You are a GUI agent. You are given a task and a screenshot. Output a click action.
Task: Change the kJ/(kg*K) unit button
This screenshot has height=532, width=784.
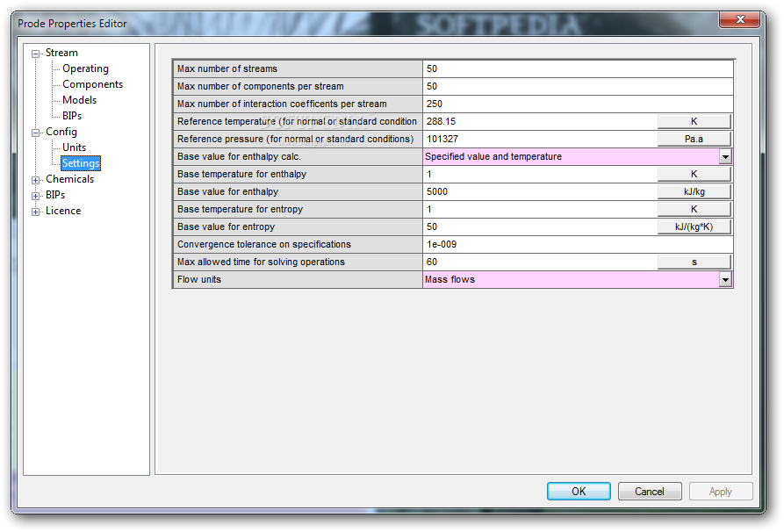tap(694, 227)
